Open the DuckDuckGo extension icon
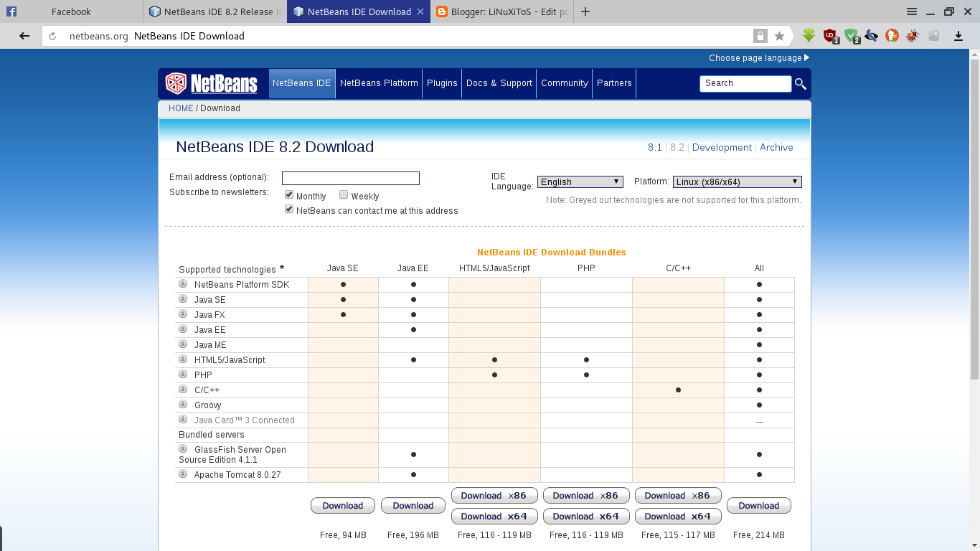Viewport: 980px width, 551px height. point(892,35)
